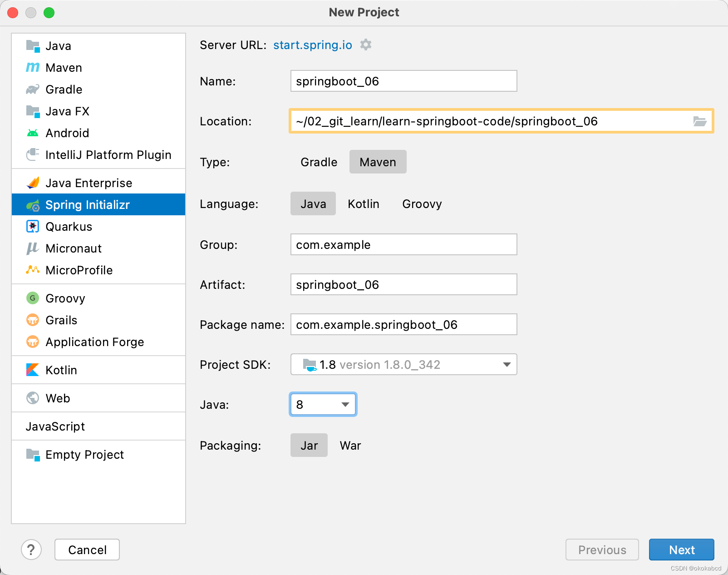Click the Group text field
The width and height of the screenshot is (728, 575).
click(x=404, y=245)
